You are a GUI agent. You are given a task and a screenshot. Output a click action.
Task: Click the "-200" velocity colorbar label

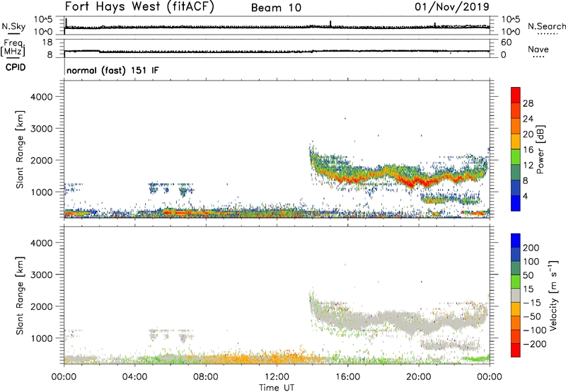coord(535,344)
